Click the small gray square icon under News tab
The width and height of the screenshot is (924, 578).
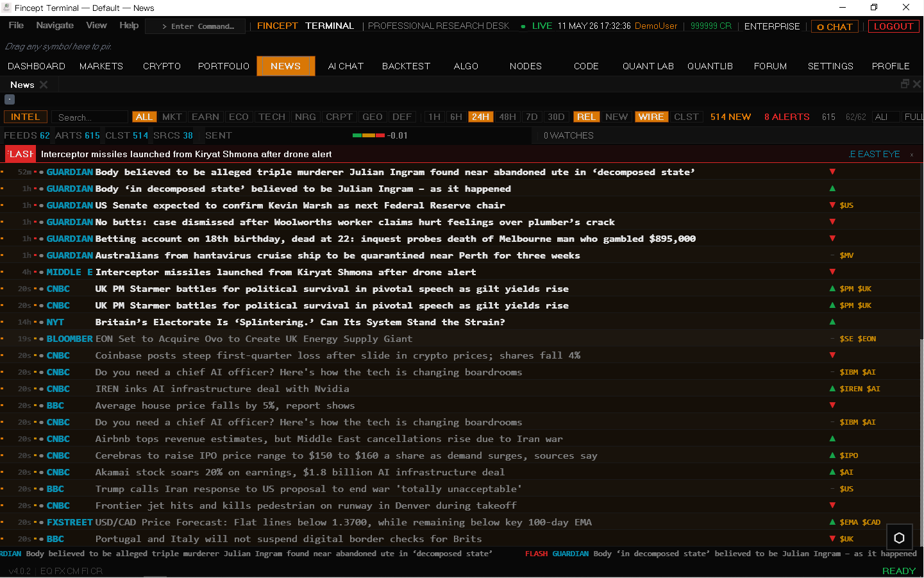[x=10, y=99]
